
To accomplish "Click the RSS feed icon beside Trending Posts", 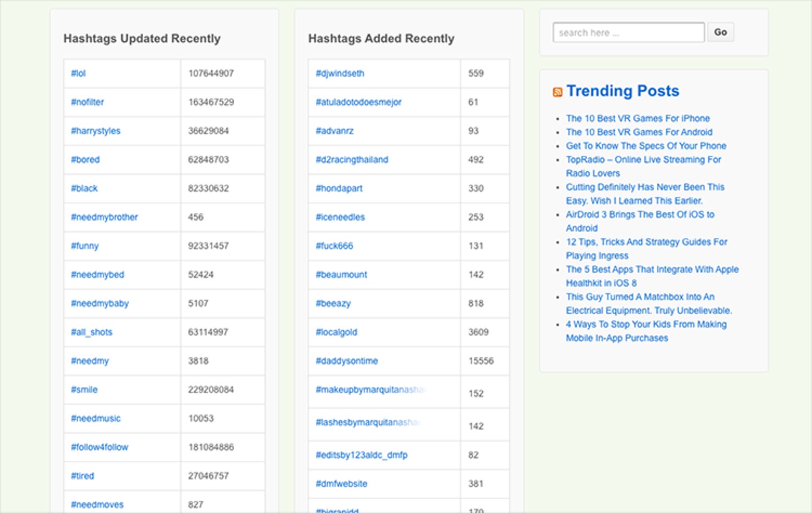I will click(557, 91).
